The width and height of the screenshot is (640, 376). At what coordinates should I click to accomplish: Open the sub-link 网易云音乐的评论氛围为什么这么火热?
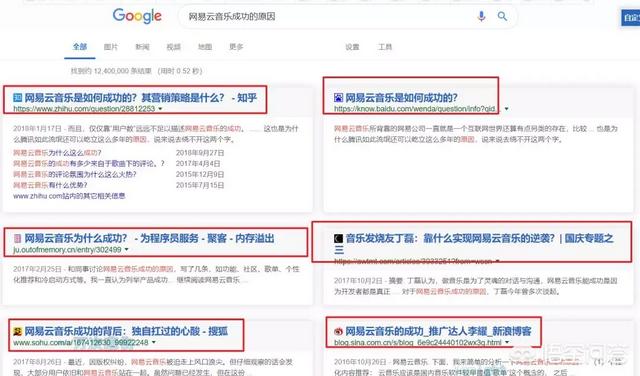click(x=75, y=174)
